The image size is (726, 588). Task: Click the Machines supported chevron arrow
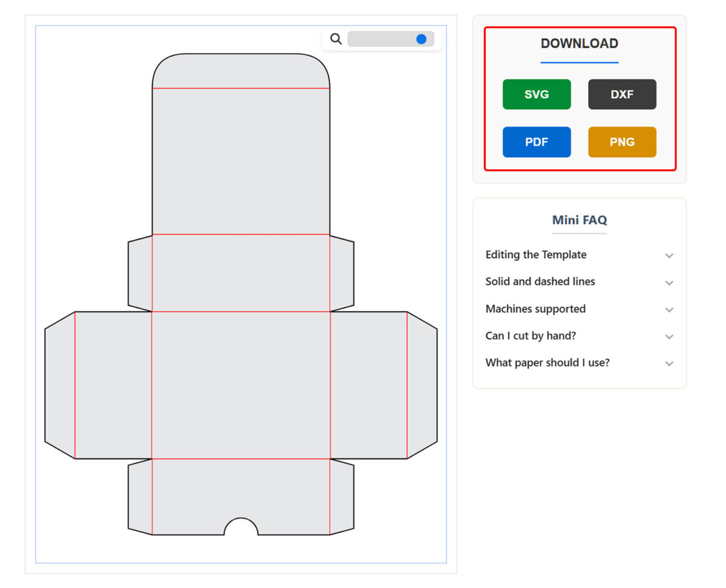tap(669, 310)
